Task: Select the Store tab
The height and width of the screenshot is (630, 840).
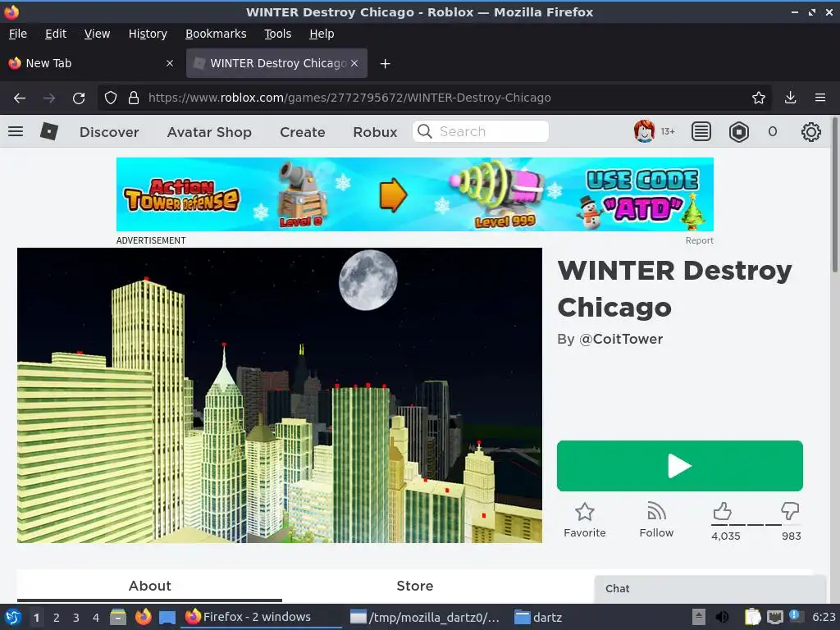Action: pos(414,586)
